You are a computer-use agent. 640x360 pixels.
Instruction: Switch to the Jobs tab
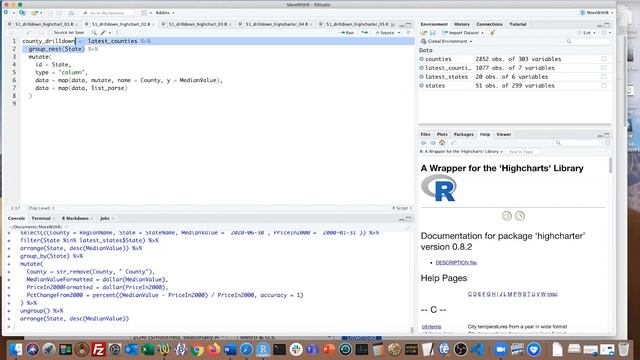[105, 219]
